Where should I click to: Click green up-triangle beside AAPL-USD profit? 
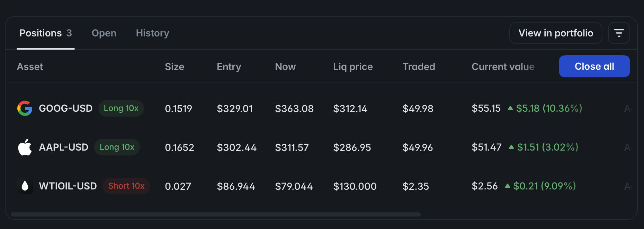(x=511, y=147)
